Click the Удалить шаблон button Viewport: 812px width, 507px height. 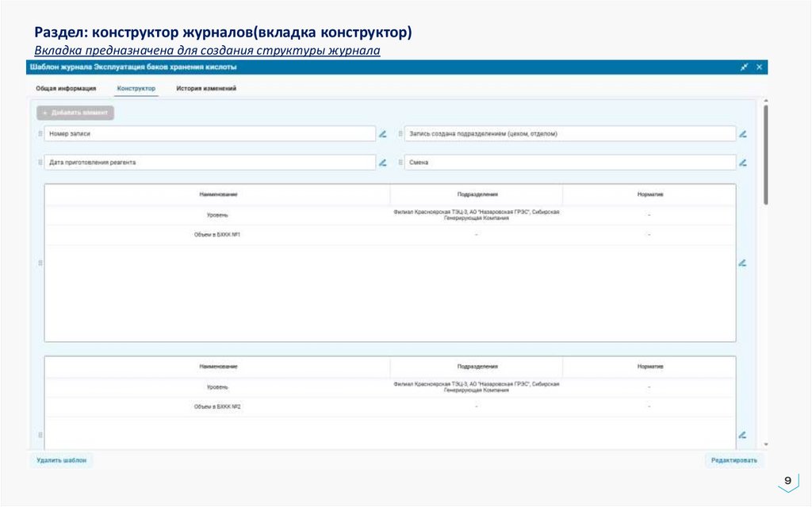pyautogui.click(x=62, y=460)
